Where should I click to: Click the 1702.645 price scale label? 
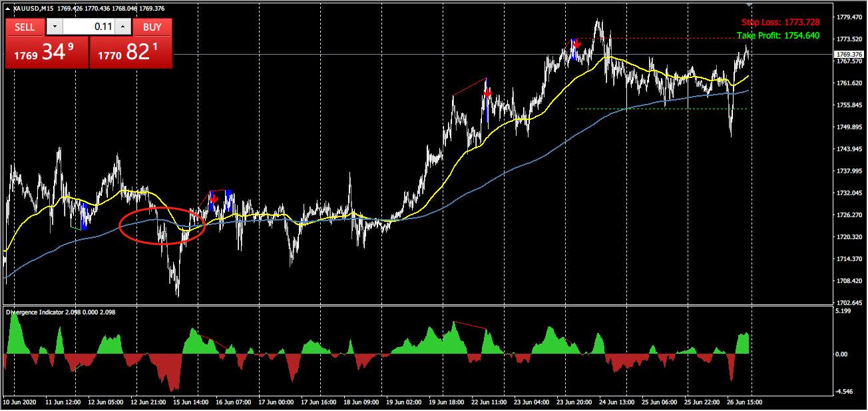pyautogui.click(x=849, y=303)
